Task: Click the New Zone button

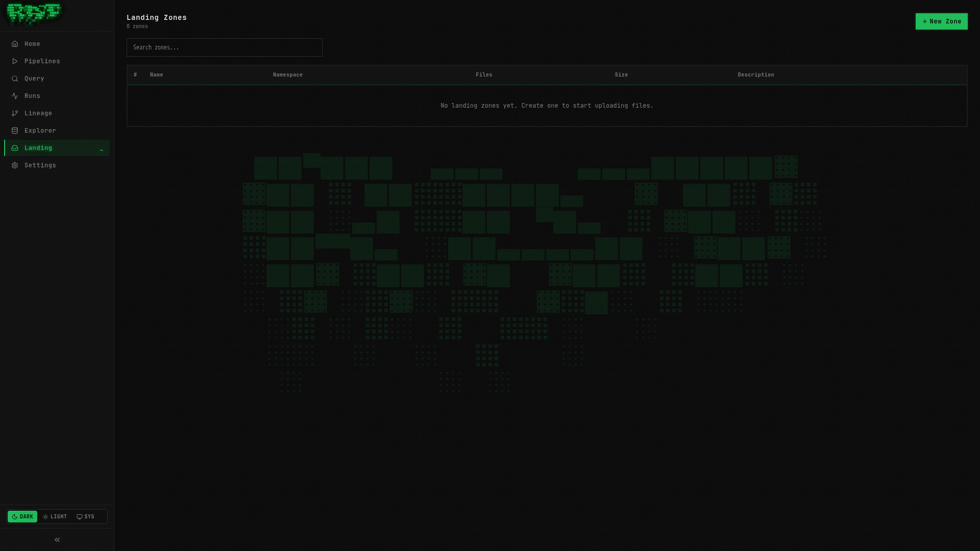Action: click(x=941, y=21)
